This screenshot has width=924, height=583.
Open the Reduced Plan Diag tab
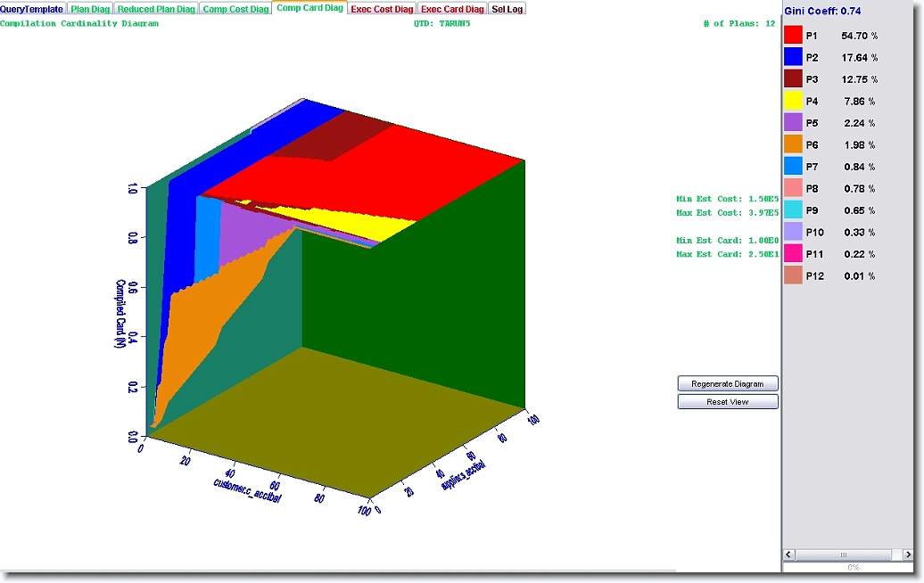coord(156,9)
